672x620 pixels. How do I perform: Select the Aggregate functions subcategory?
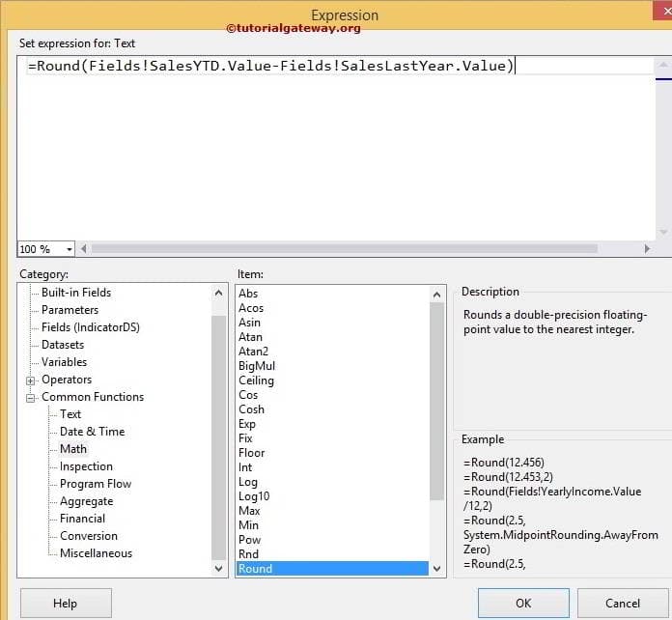(87, 501)
